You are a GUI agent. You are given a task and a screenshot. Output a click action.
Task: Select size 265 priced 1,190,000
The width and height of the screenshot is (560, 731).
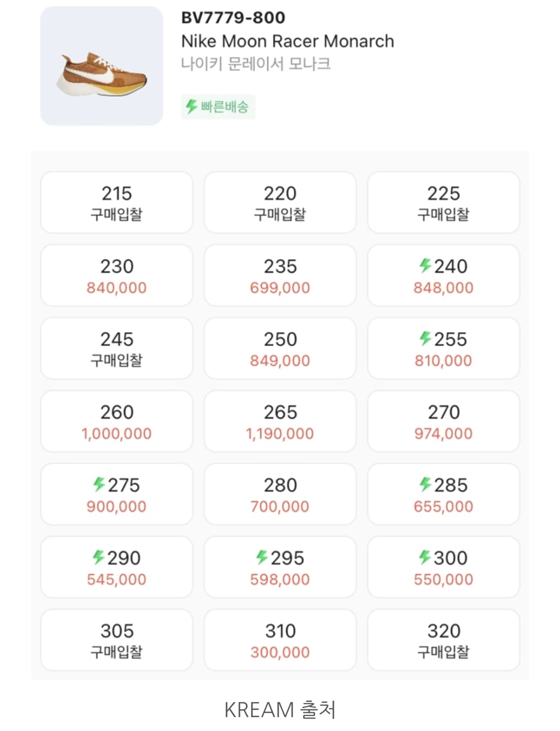point(280,421)
